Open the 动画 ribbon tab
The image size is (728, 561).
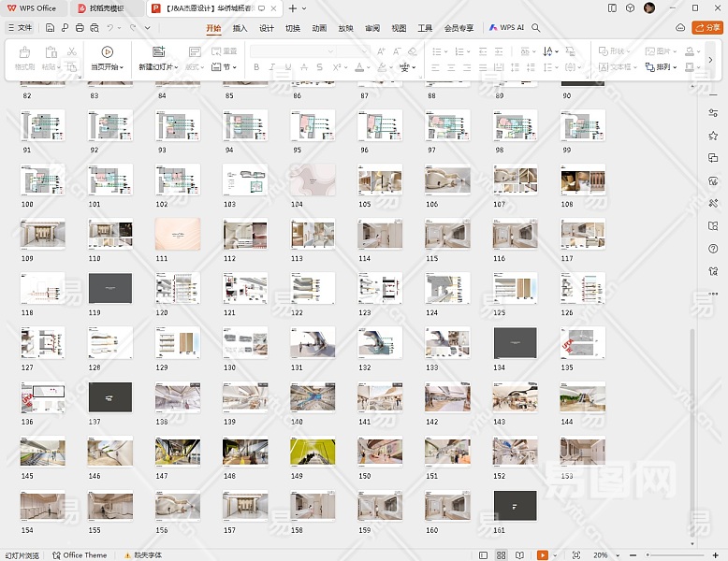319,28
